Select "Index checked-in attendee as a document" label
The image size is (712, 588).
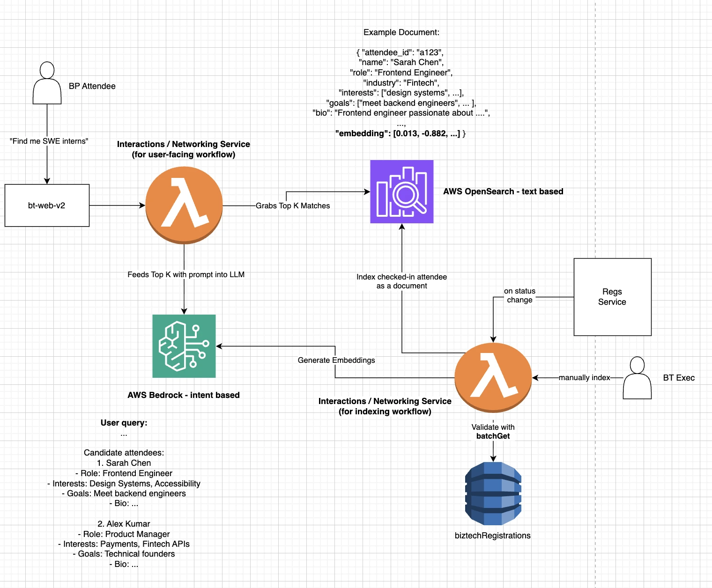[402, 281]
